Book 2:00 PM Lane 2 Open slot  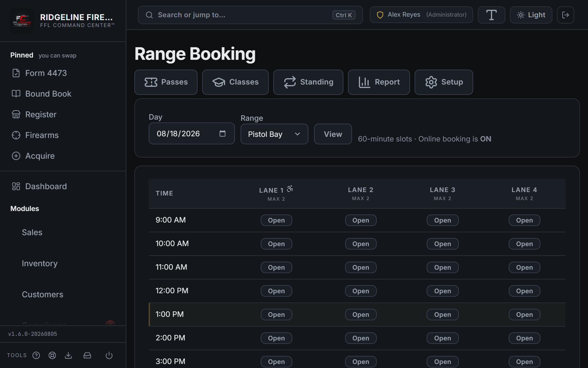[x=361, y=338]
